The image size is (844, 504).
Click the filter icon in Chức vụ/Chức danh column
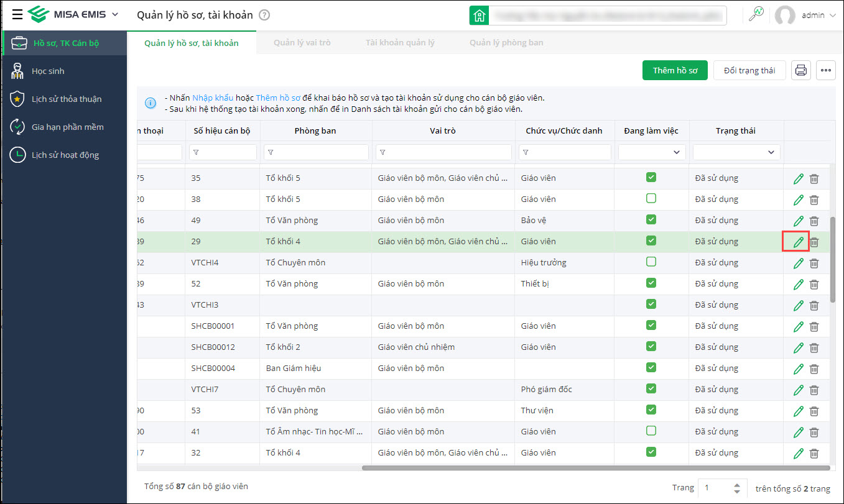(x=525, y=152)
